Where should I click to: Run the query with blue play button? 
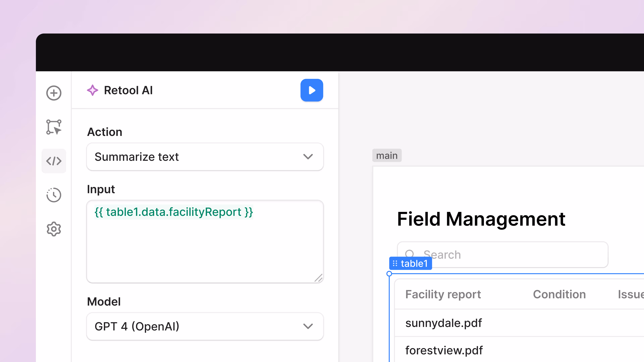311,90
